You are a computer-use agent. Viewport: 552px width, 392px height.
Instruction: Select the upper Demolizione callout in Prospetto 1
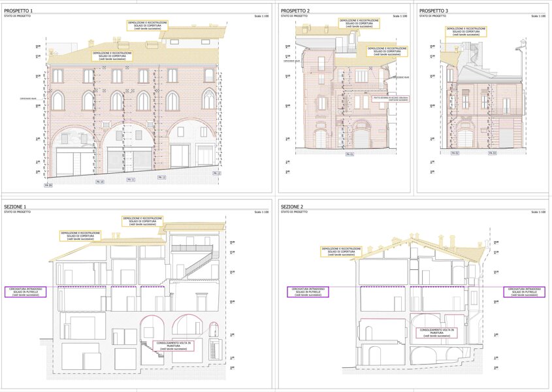pyautogui.click(x=148, y=25)
